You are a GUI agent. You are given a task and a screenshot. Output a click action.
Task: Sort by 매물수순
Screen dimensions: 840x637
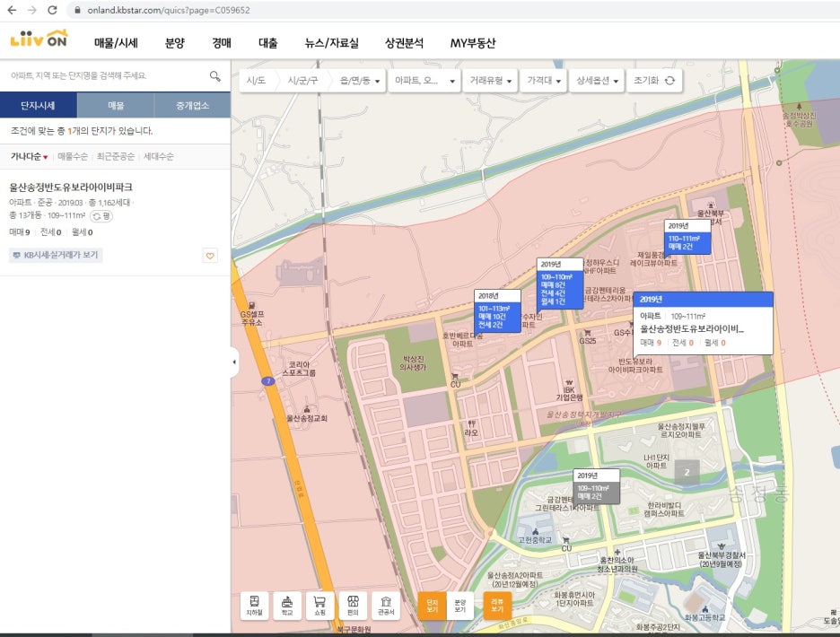tap(73, 156)
